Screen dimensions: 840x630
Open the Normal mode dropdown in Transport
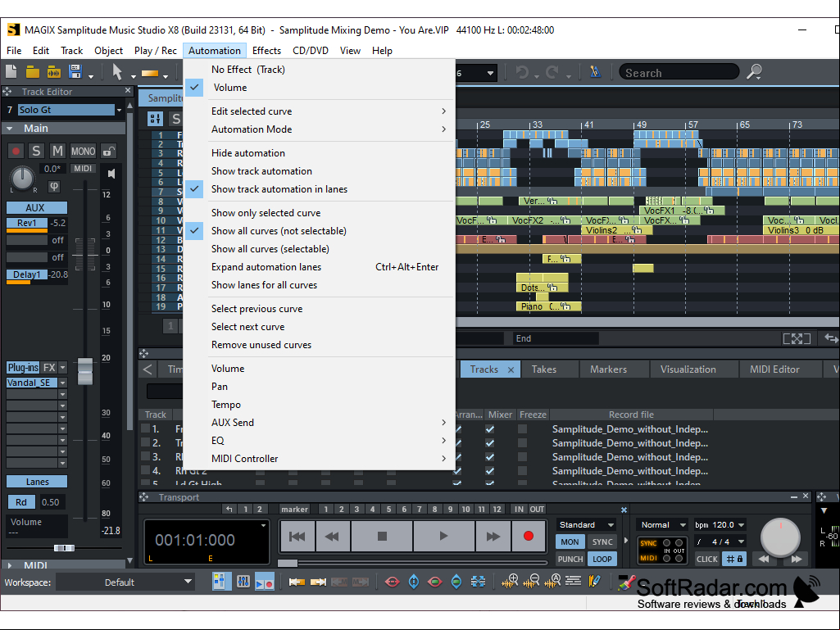[x=663, y=525]
